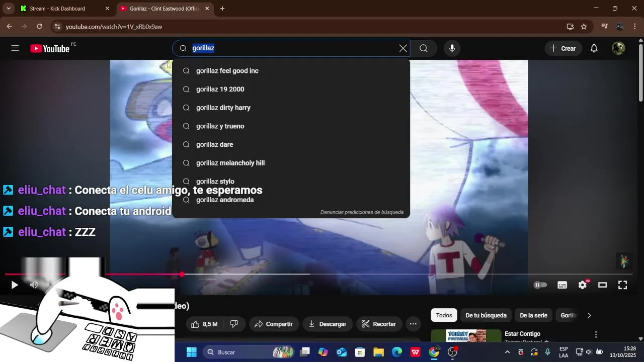Screen dimensions: 644x362
Task: Select the De tu búsqueda chip
Action: coord(486,315)
